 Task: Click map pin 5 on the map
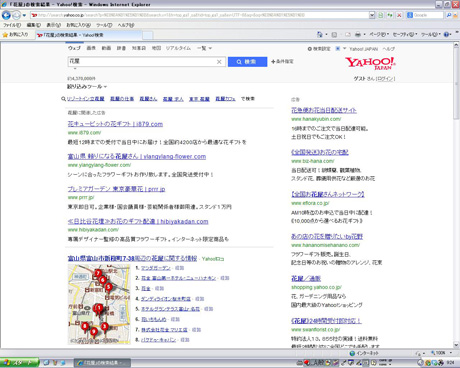click(108, 287)
